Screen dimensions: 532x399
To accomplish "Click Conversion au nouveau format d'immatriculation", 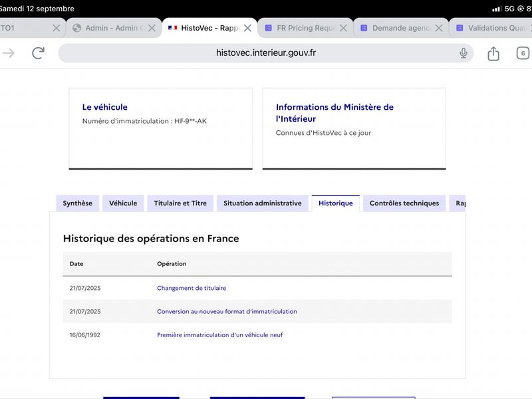I will click(227, 311).
